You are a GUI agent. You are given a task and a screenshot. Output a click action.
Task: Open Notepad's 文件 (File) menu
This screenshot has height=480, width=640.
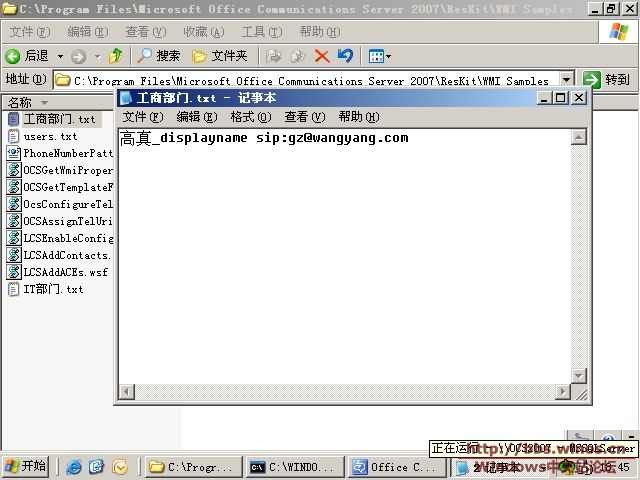click(141, 117)
